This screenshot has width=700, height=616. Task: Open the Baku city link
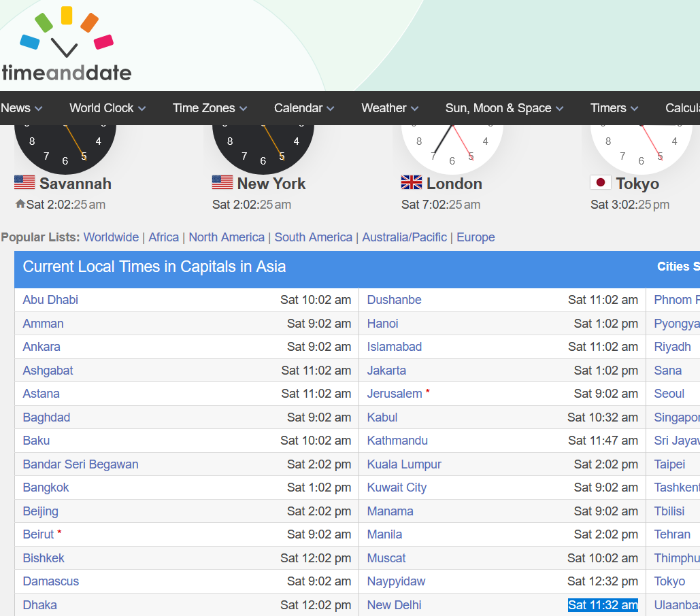[36, 441]
